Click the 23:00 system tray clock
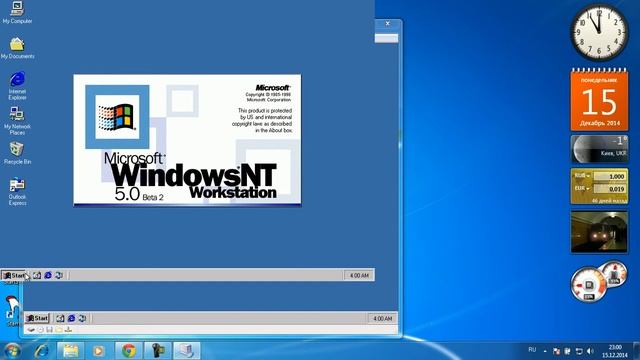This screenshot has width=640, height=360. (615, 351)
